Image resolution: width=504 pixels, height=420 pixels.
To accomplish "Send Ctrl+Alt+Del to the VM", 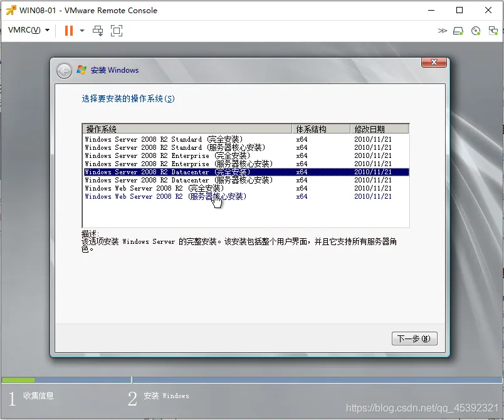I will [x=98, y=31].
